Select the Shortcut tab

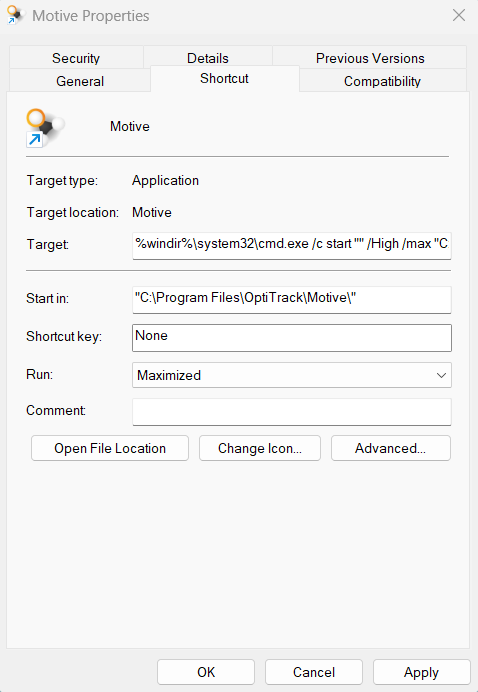tap(225, 79)
